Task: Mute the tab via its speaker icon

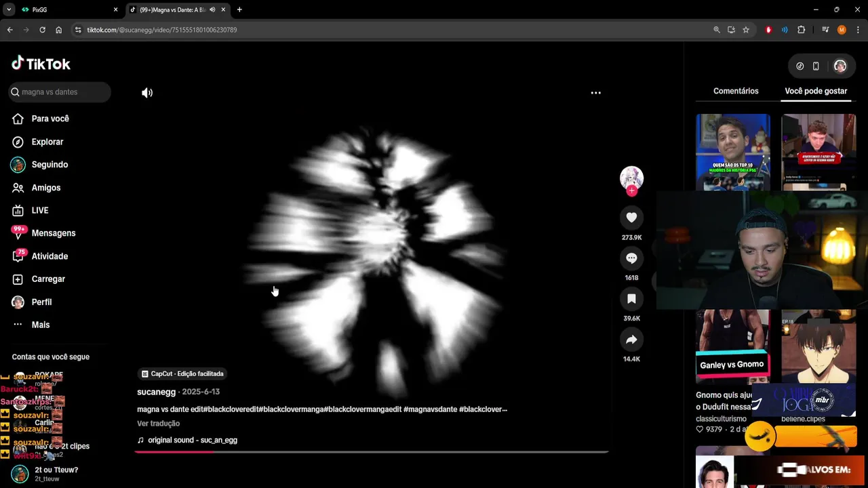Action: (212, 9)
